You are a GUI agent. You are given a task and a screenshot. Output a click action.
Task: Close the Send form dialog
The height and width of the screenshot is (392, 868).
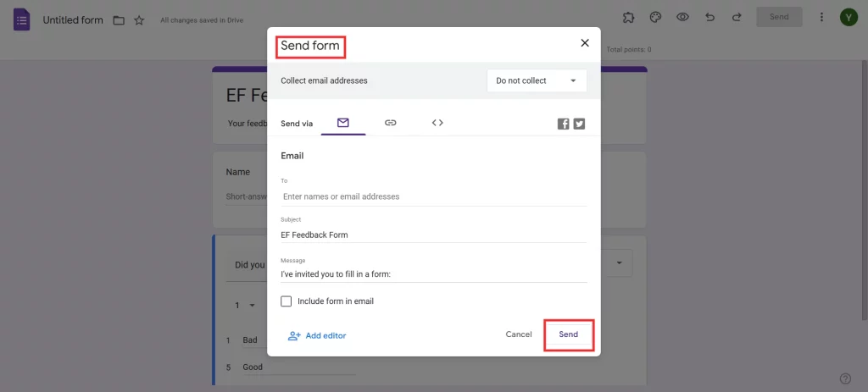point(585,43)
